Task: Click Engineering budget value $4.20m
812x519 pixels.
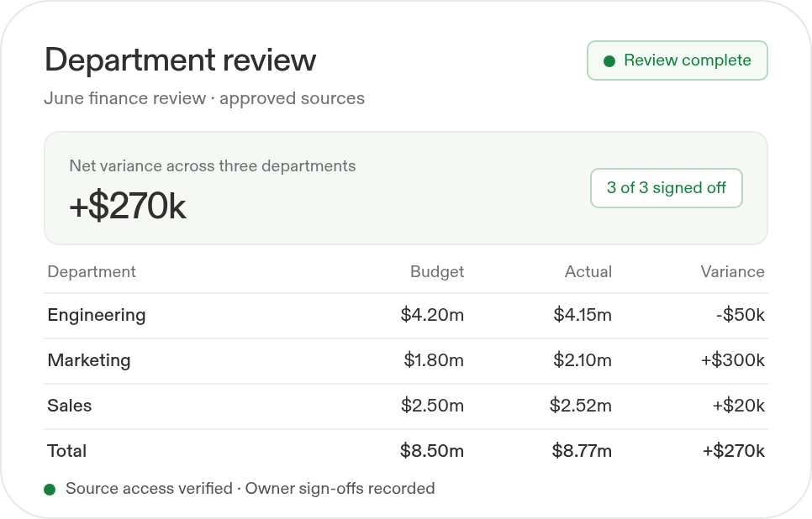Action: 432,315
